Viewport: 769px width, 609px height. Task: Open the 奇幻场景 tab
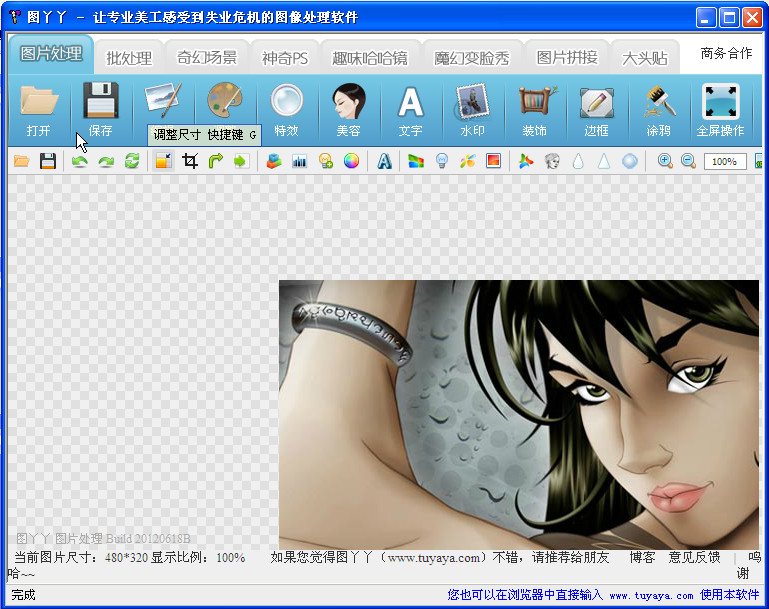click(x=207, y=58)
